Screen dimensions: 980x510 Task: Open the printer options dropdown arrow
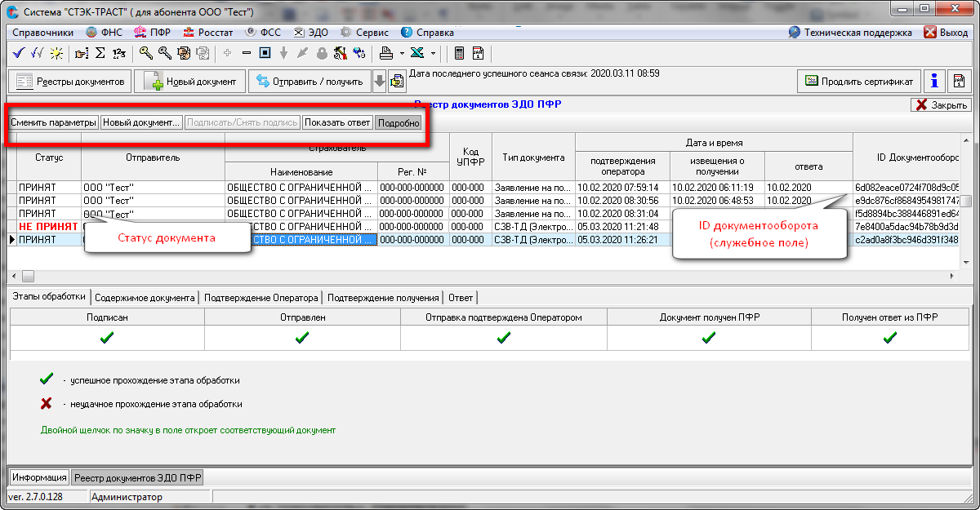pyautogui.click(x=402, y=54)
